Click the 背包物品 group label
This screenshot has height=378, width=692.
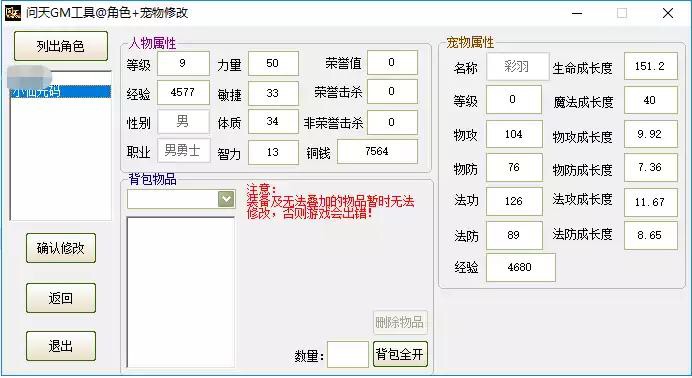152,179
